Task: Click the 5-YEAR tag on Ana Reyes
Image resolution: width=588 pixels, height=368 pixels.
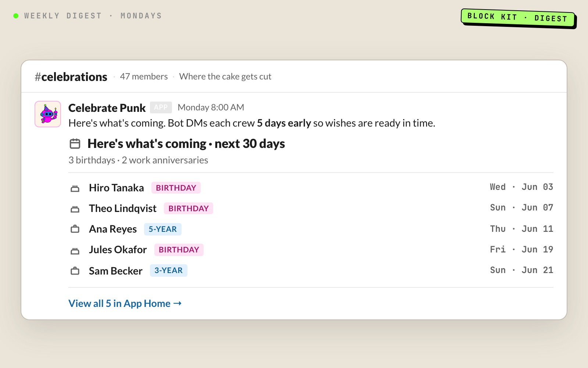Action: 162,229
